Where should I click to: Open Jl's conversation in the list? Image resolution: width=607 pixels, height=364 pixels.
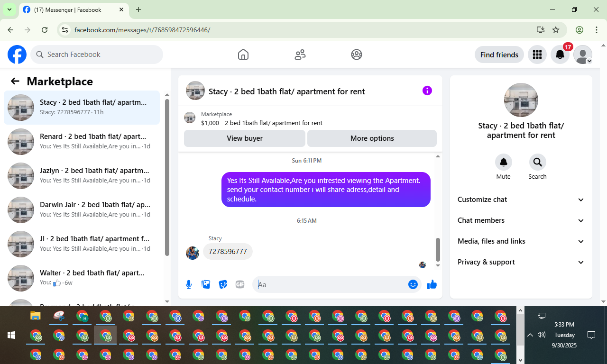coord(82,244)
